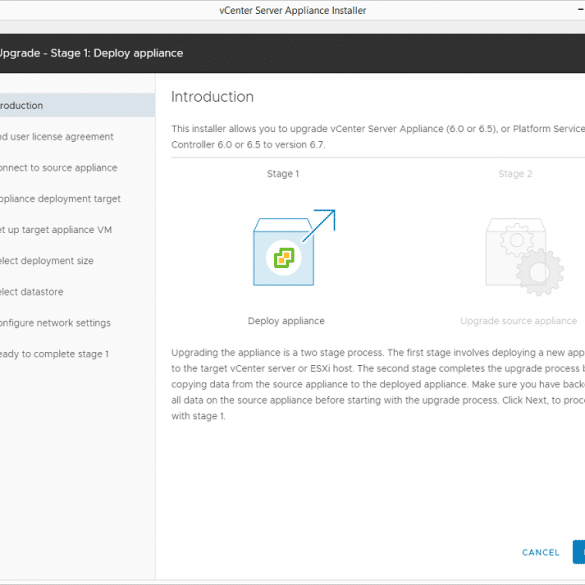Click the blue Next button at bottom right
The image size is (585, 585).
click(579, 552)
